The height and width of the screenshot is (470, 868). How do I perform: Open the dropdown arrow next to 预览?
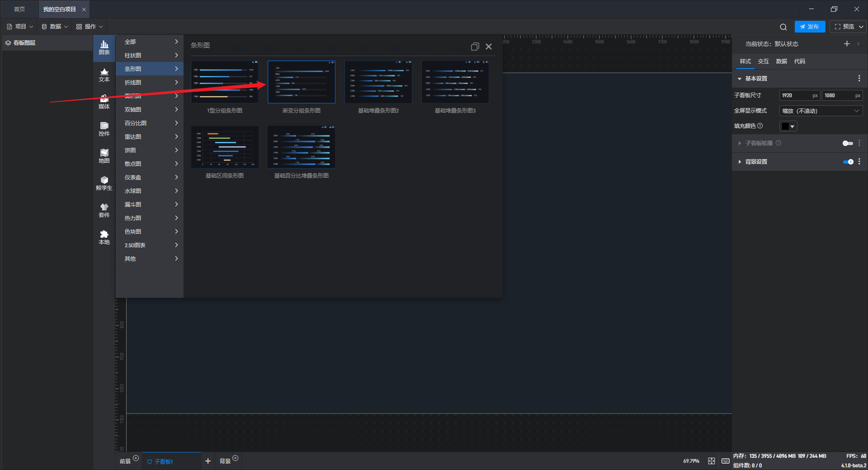click(x=861, y=27)
